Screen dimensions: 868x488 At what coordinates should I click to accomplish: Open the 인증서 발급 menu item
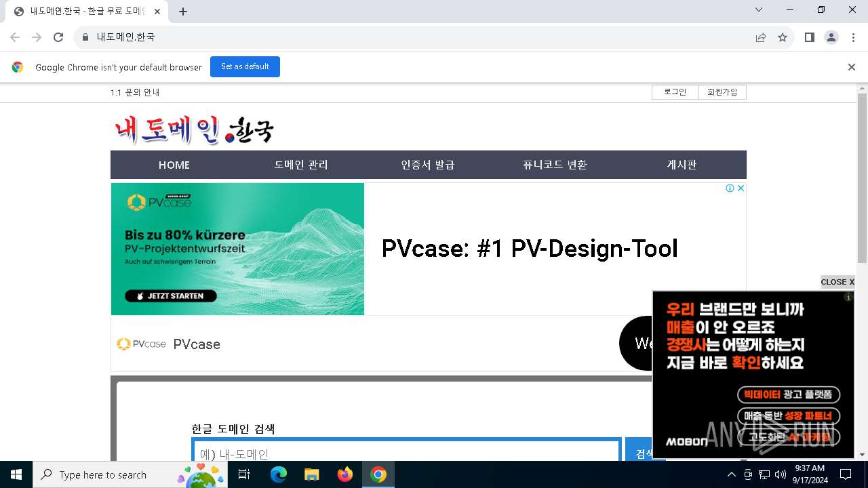[428, 165]
